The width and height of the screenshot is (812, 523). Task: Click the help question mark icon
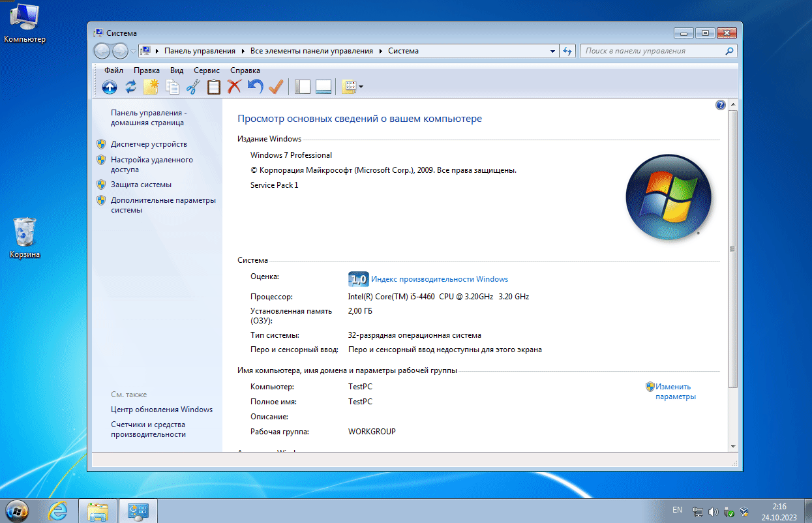(x=721, y=105)
